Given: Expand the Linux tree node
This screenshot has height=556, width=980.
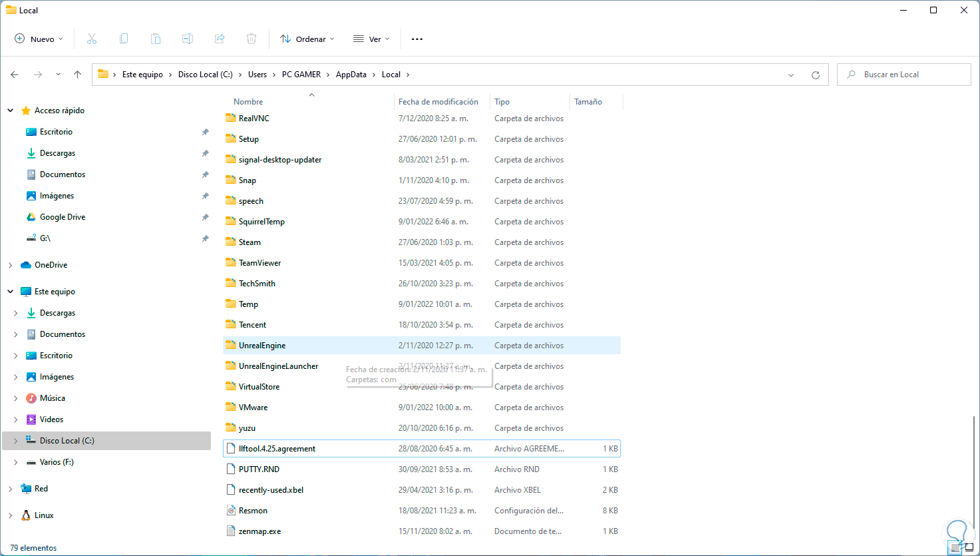Looking at the screenshot, I should [x=11, y=515].
